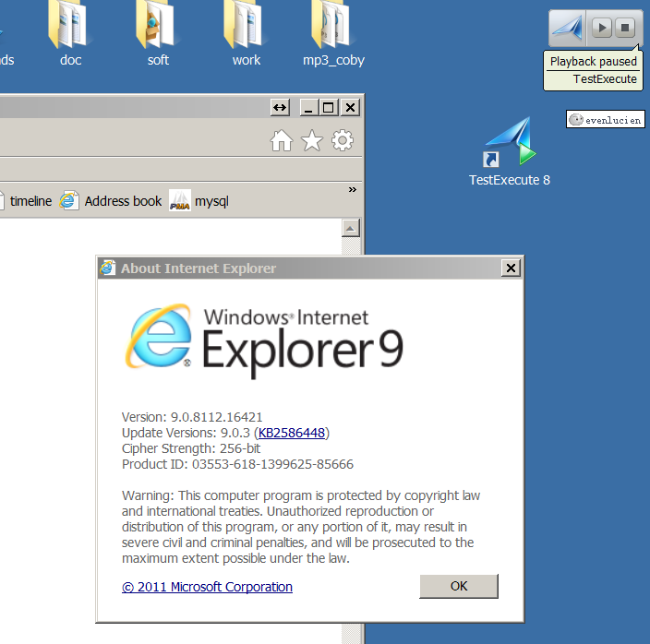Minimize the Internet Explorer window
The image size is (650, 644).
[308, 108]
